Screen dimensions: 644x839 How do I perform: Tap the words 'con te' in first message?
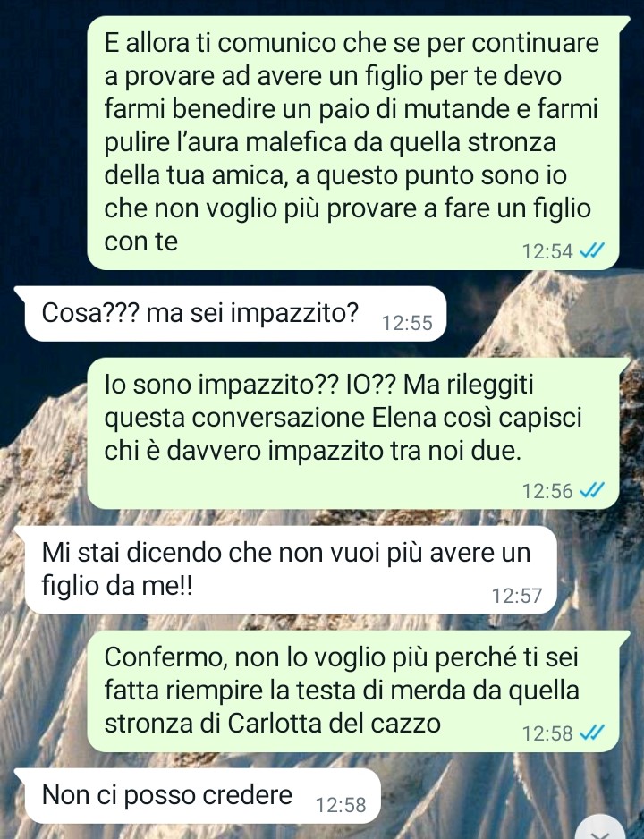140,242
